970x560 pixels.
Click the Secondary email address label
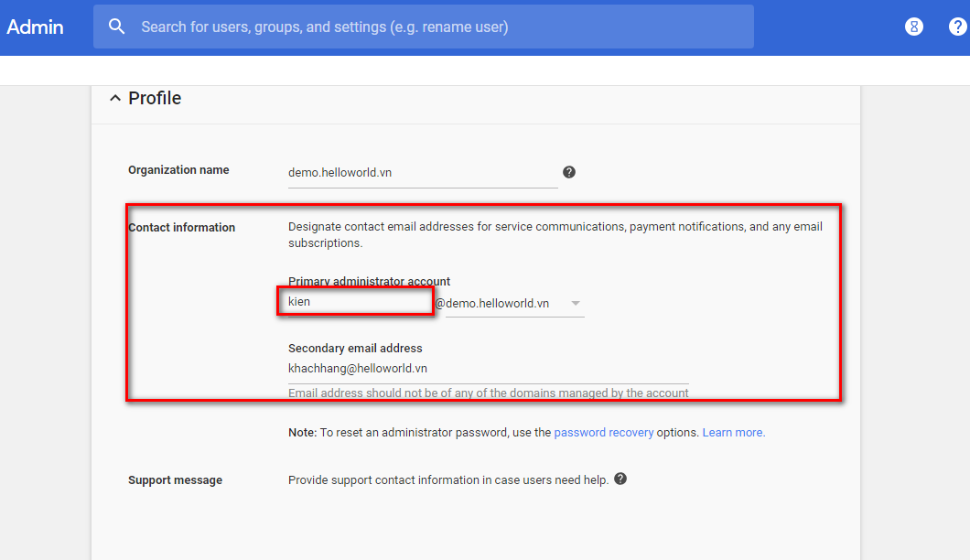(355, 349)
